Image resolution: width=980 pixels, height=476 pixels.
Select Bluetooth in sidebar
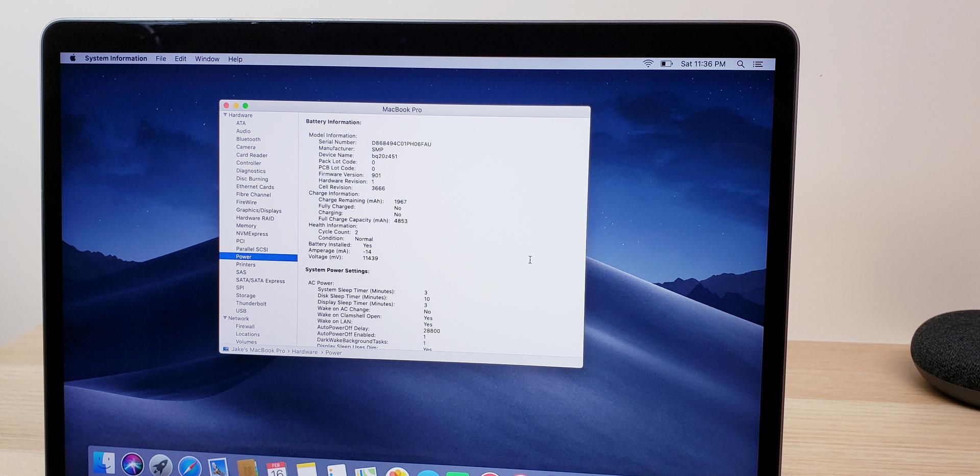click(248, 139)
